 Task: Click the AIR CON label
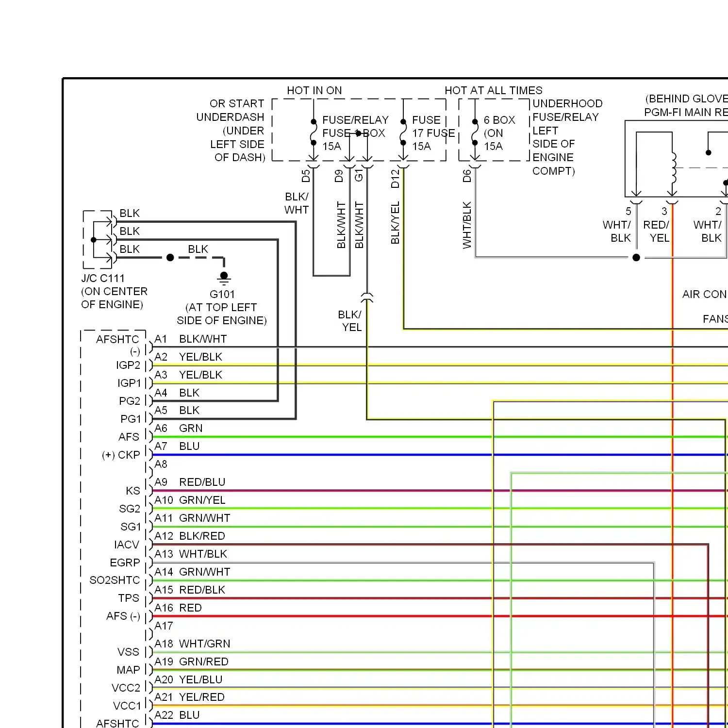pos(705,294)
